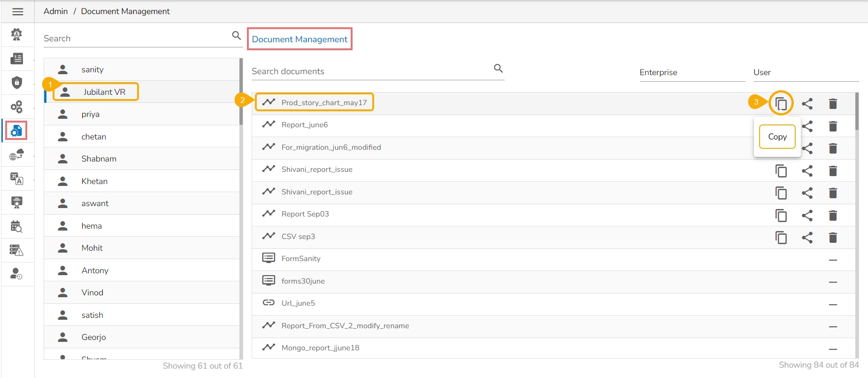Open the User dropdown filter
The image size is (868, 378).
coord(806,72)
